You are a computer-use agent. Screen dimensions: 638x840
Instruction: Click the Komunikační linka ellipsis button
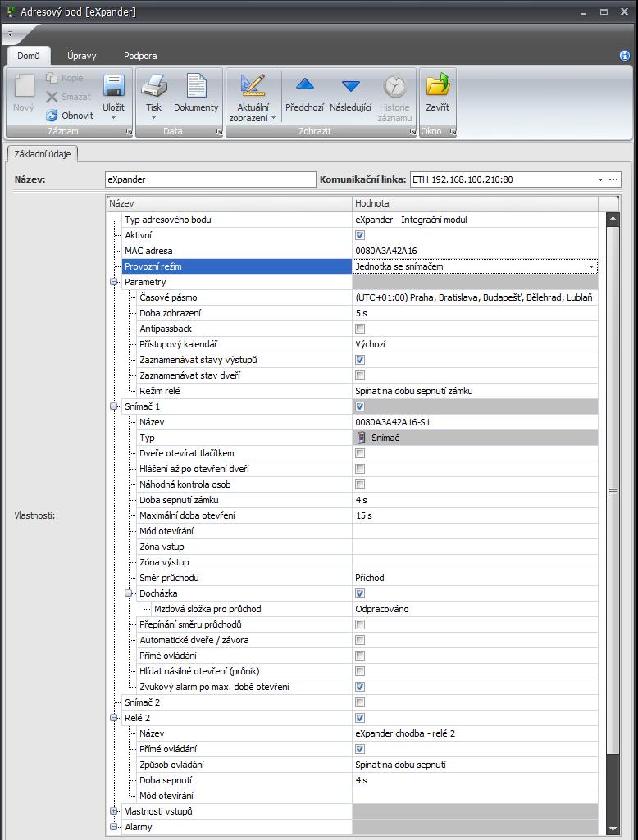[613, 179]
